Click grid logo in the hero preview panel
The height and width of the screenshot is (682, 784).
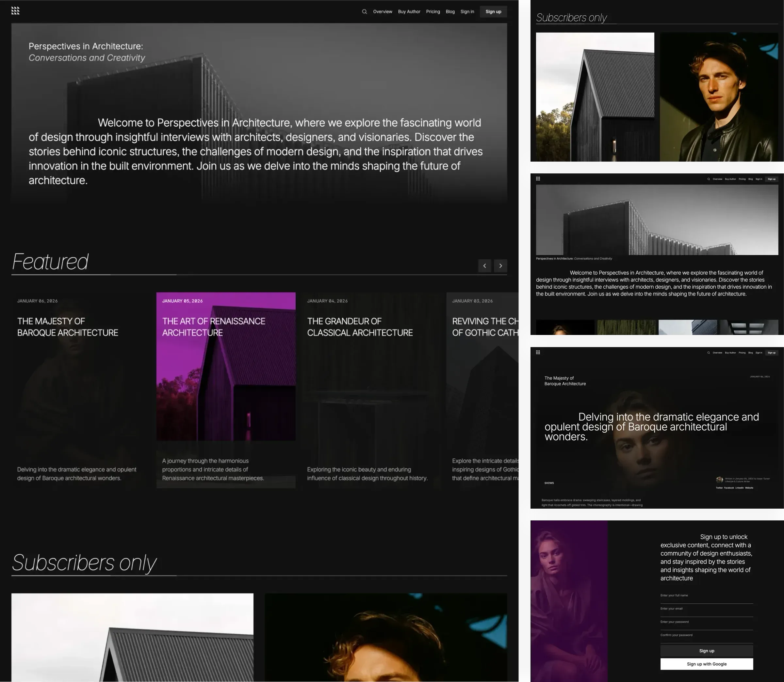coord(538,179)
